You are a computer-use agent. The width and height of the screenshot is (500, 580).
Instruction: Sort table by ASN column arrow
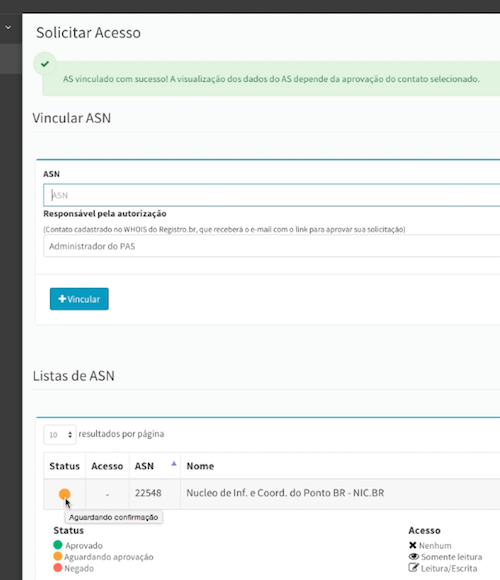(x=174, y=464)
